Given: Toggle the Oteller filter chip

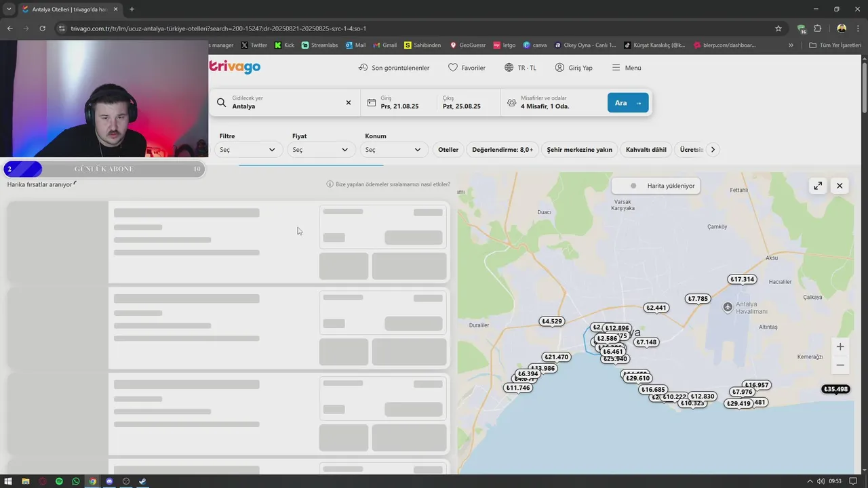Looking at the screenshot, I should pos(448,150).
